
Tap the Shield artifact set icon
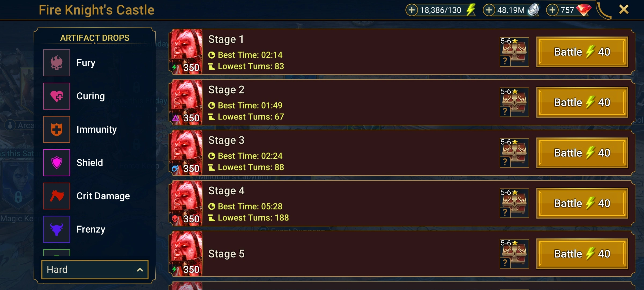[x=57, y=163]
